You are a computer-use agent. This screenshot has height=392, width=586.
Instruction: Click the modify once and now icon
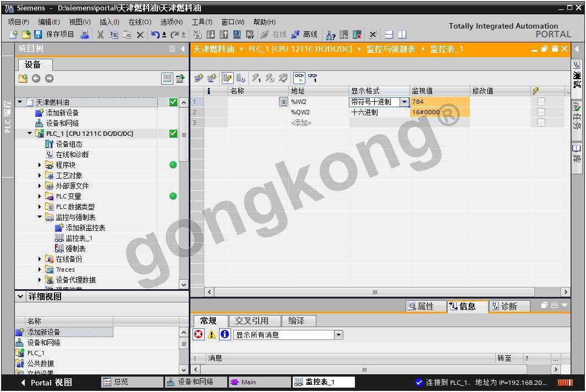[x=256, y=78]
